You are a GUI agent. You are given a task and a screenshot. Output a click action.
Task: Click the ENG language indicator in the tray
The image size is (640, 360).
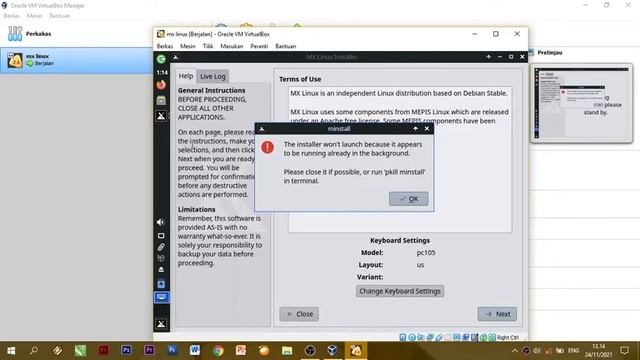(573, 351)
